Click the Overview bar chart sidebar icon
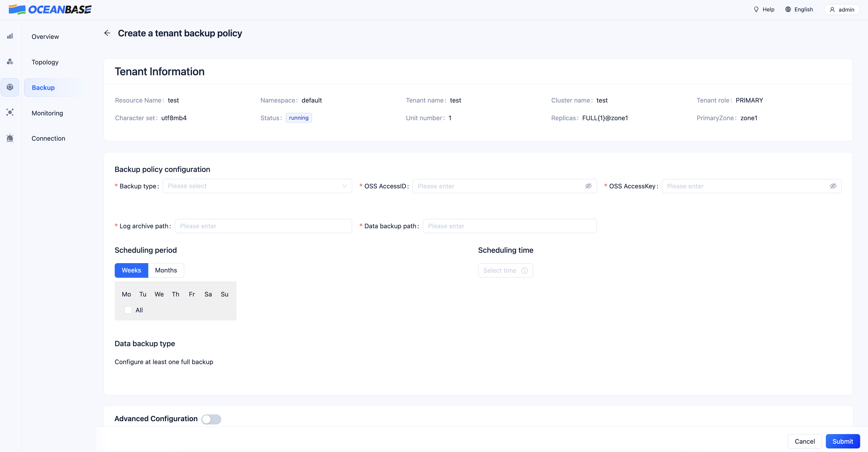The width and height of the screenshot is (868, 452). click(x=10, y=36)
